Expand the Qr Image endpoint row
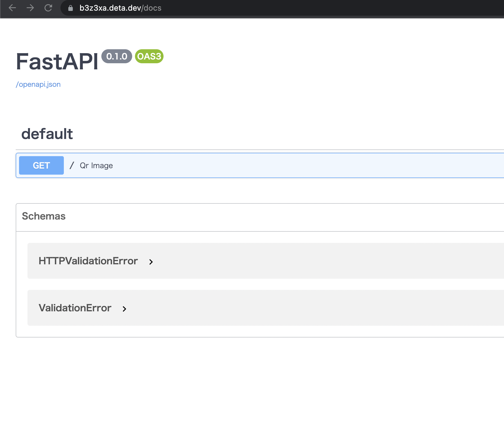This screenshot has height=422, width=504. tap(260, 165)
